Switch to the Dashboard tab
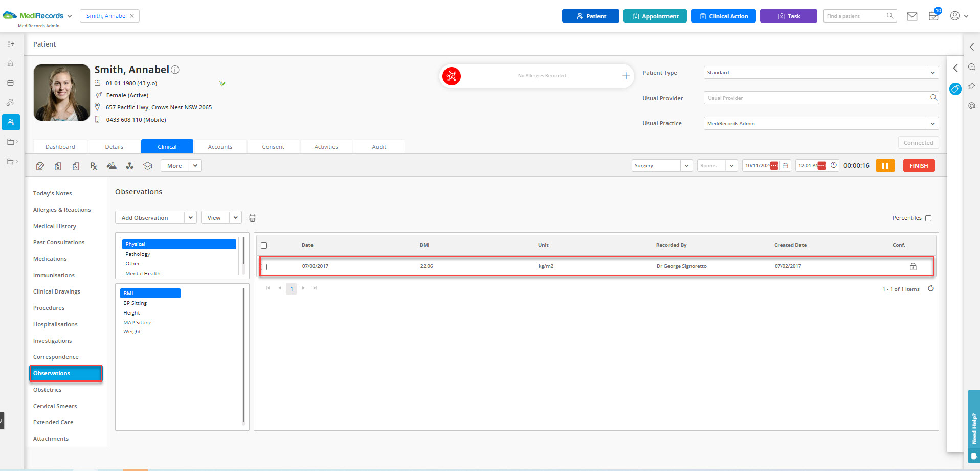 coord(60,147)
